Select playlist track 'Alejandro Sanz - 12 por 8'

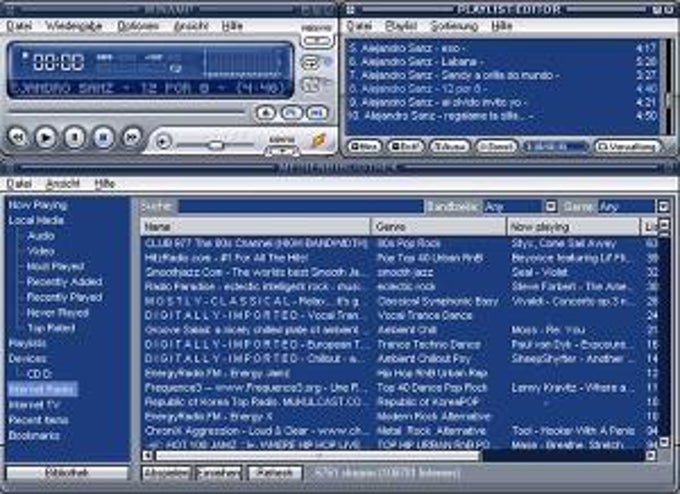point(503,88)
